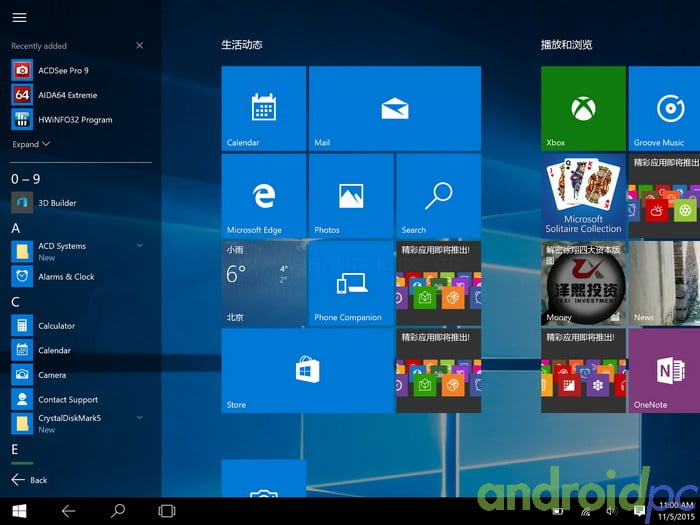Open the Phone Companion tile

click(351, 283)
